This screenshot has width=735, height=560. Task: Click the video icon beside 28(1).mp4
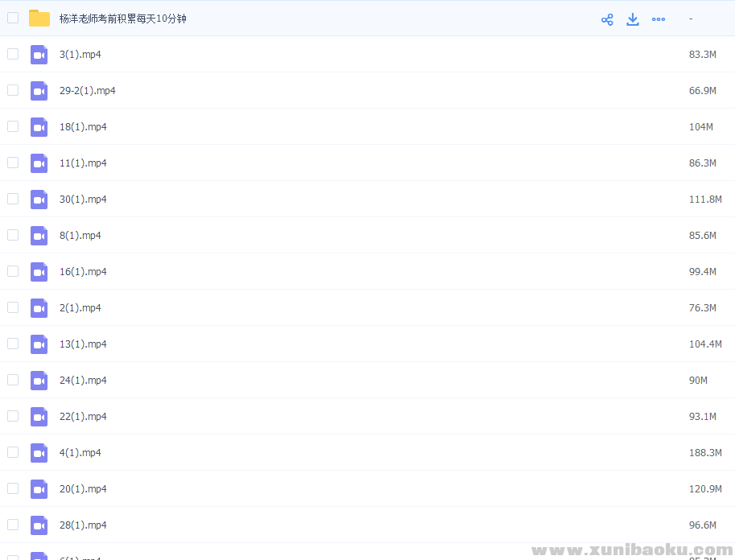pyautogui.click(x=39, y=525)
